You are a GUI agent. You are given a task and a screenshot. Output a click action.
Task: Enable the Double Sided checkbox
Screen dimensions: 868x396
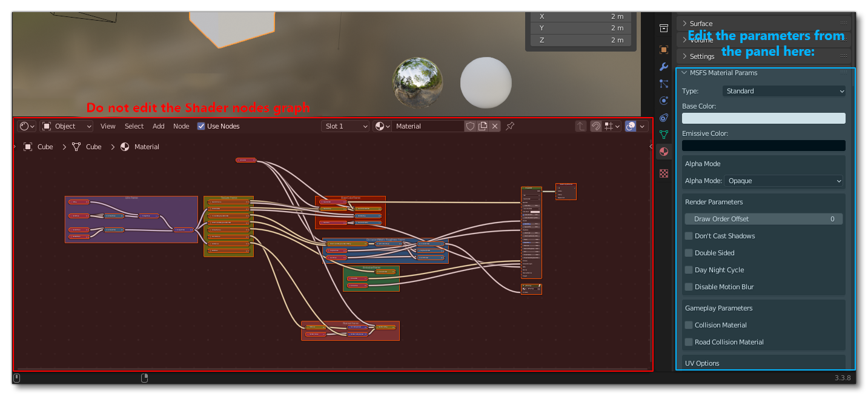tap(689, 253)
